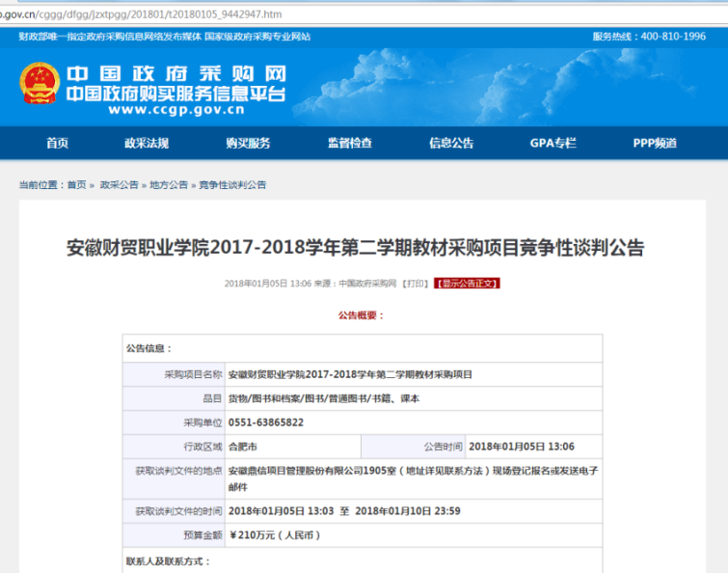Go to the 地方公告 breadcrumb link
The image size is (728, 573).
[x=169, y=184]
